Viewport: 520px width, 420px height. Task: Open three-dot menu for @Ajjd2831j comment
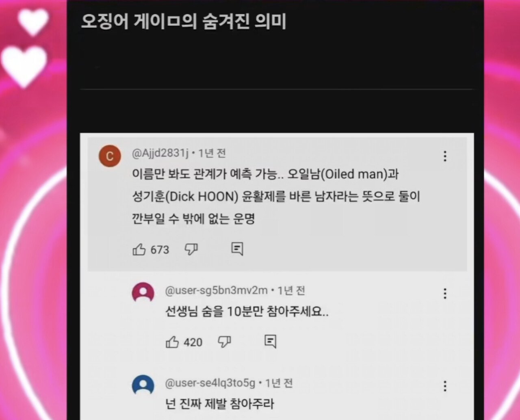click(445, 156)
